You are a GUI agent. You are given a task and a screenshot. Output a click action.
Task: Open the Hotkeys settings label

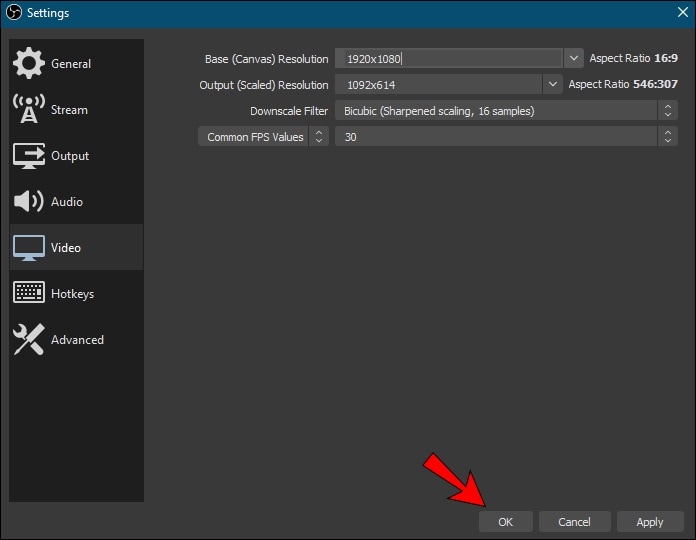point(73,294)
